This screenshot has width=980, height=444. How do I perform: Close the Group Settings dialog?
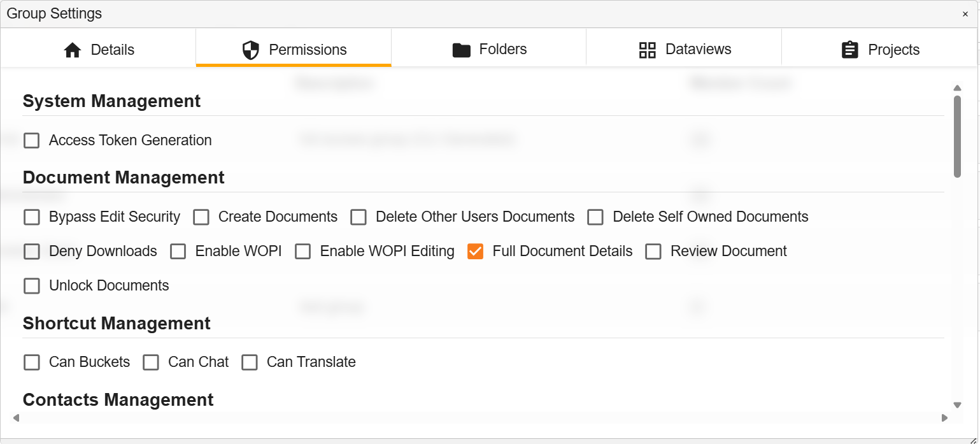click(x=967, y=13)
